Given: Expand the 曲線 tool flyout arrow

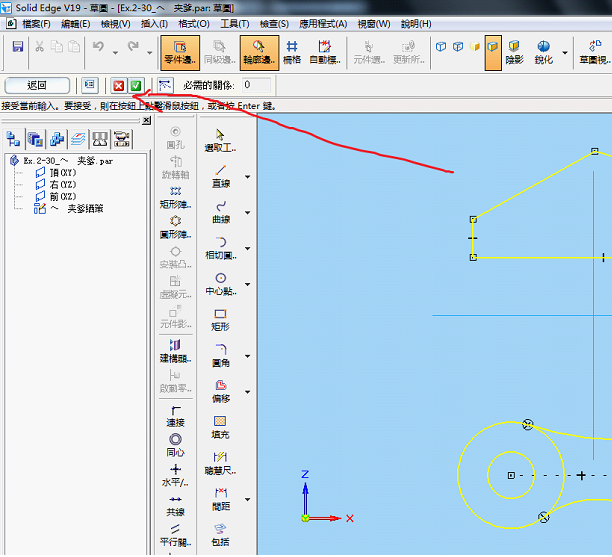Looking at the screenshot, I should (247, 213).
